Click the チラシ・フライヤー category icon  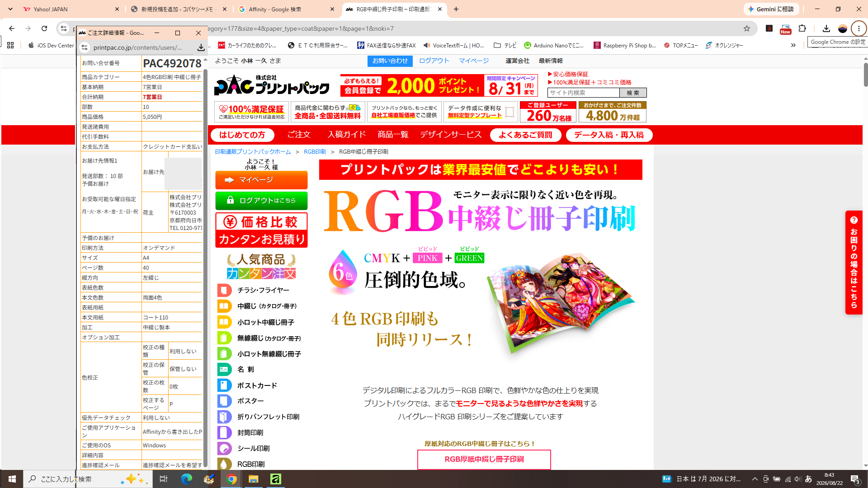tap(224, 290)
